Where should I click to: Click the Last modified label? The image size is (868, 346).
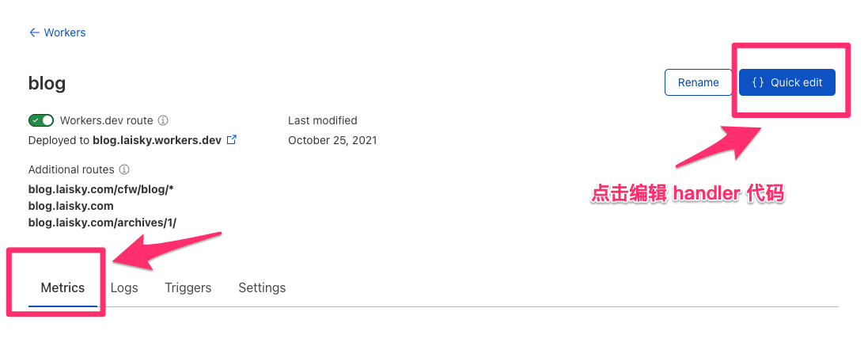[x=322, y=120]
